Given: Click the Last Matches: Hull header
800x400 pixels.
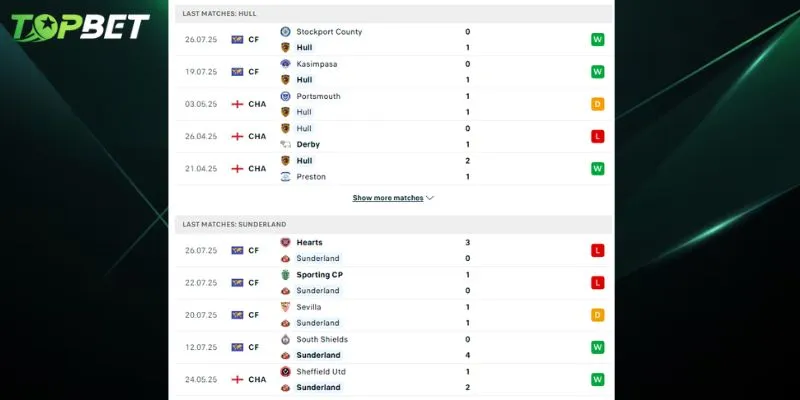Looking at the screenshot, I should 393,14.
